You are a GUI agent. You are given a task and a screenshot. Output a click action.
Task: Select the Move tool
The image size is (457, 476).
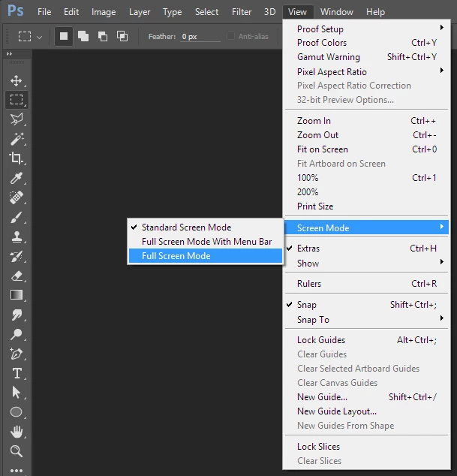coord(16,81)
